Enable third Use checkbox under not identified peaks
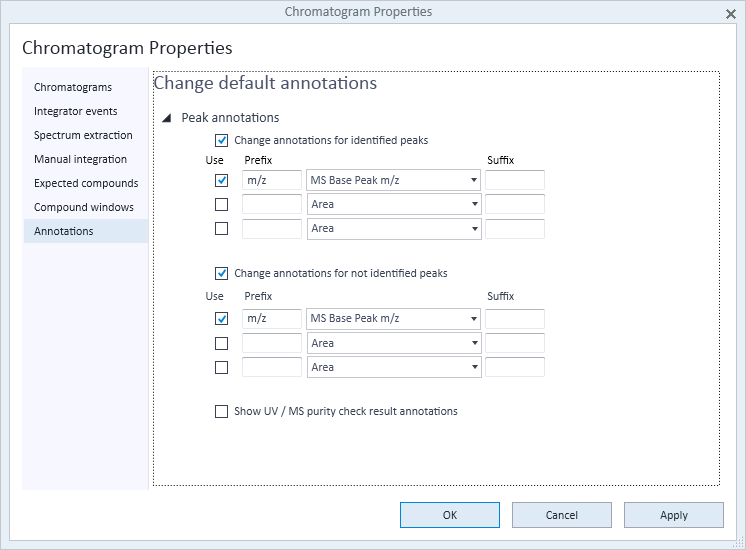Viewport: 746px width, 550px height. [221, 367]
